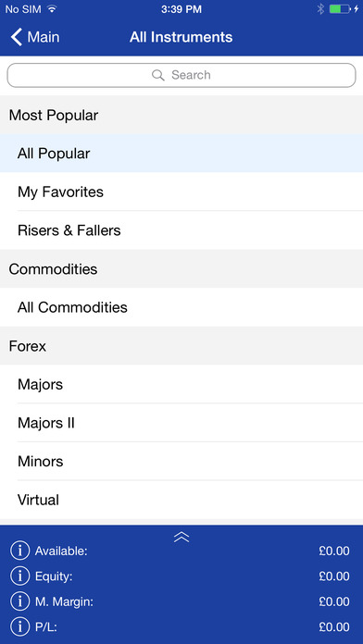Tap the info icon beside M. Margin
The height and width of the screenshot is (644, 363).
coord(19,601)
